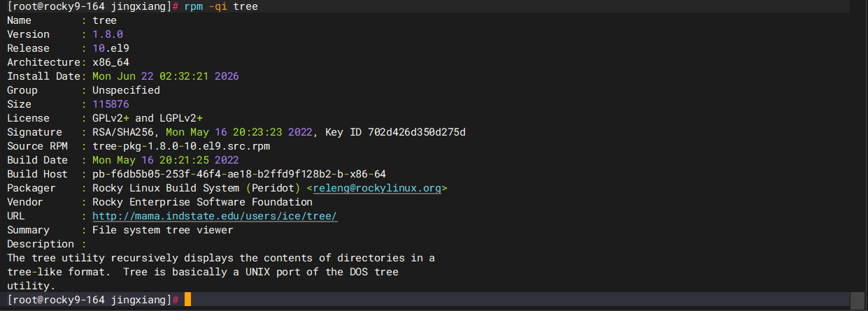Viewport: 868px width, 311px height.
Task: Click the Summary 'File system tree viewer' text
Action: [162, 230]
